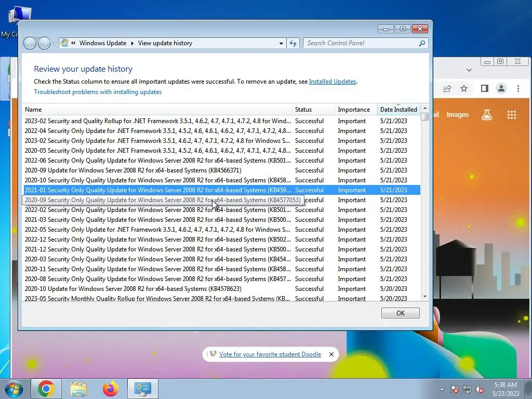Go back with the navigation back arrow
This screenshot has height=399, width=532.
tap(30, 43)
